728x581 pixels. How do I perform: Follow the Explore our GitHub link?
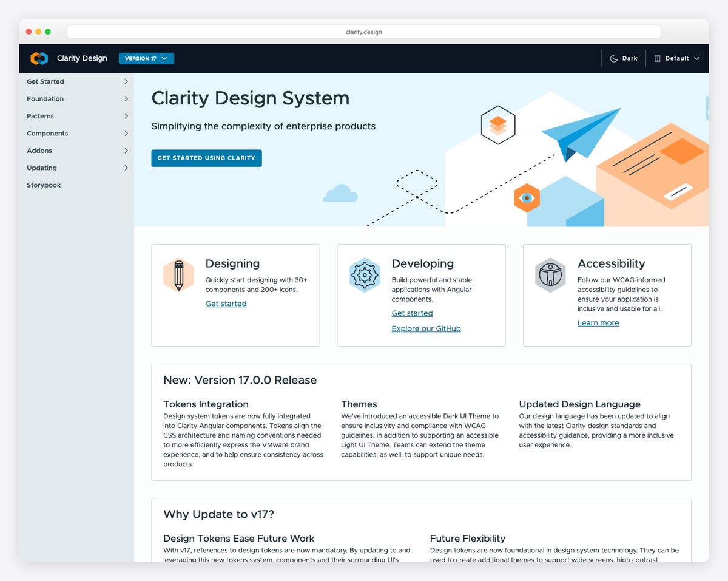(426, 328)
